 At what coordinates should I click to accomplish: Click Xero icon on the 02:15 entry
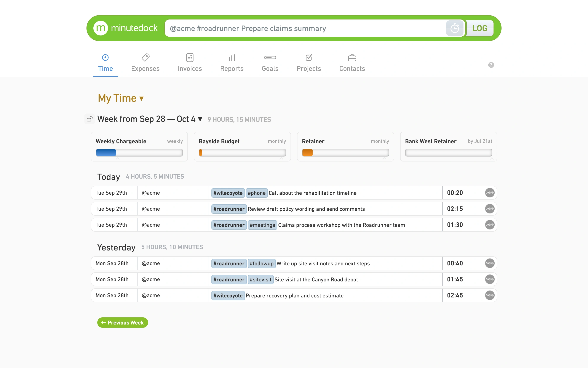[490, 209]
